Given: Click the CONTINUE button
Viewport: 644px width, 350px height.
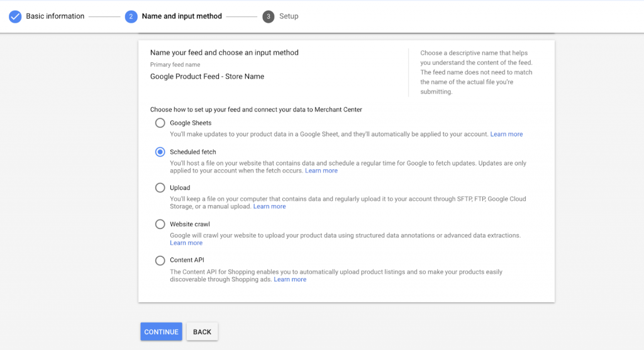Looking at the screenshot, I should click(x=161, y=332).
